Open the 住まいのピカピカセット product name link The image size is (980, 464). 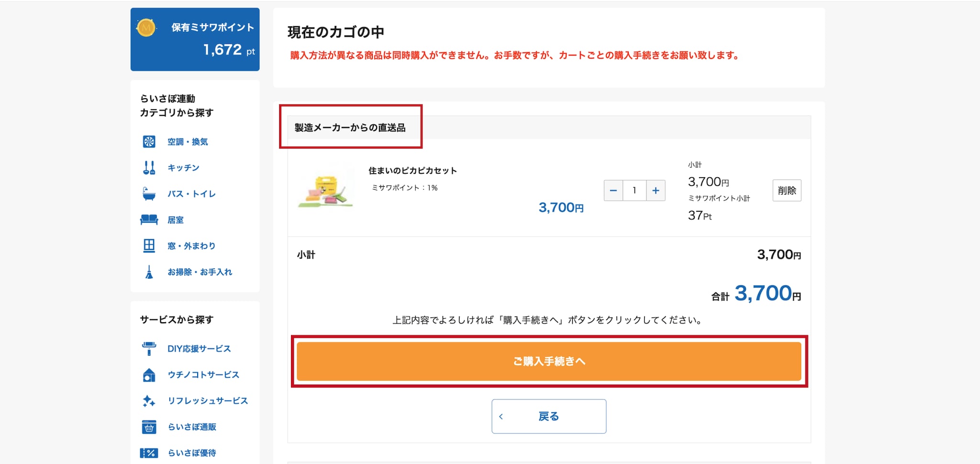coord(412,170)
